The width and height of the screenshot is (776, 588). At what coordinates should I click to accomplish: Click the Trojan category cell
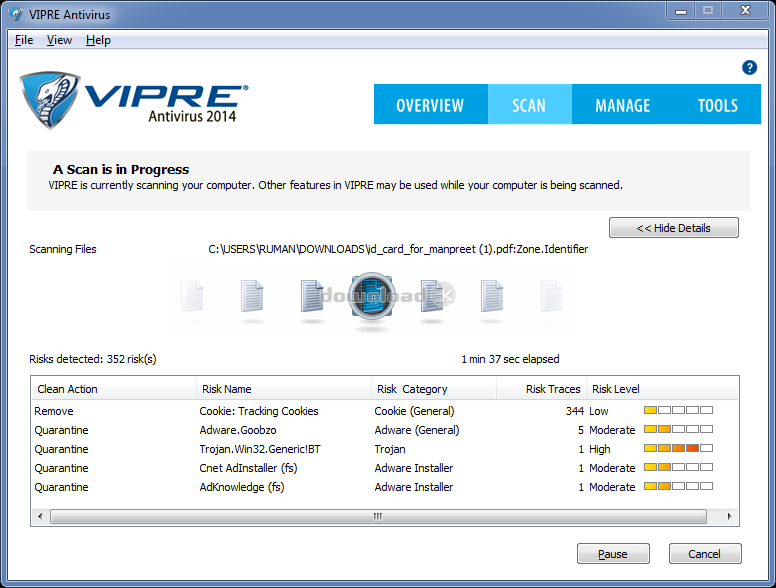pos(390,449)
